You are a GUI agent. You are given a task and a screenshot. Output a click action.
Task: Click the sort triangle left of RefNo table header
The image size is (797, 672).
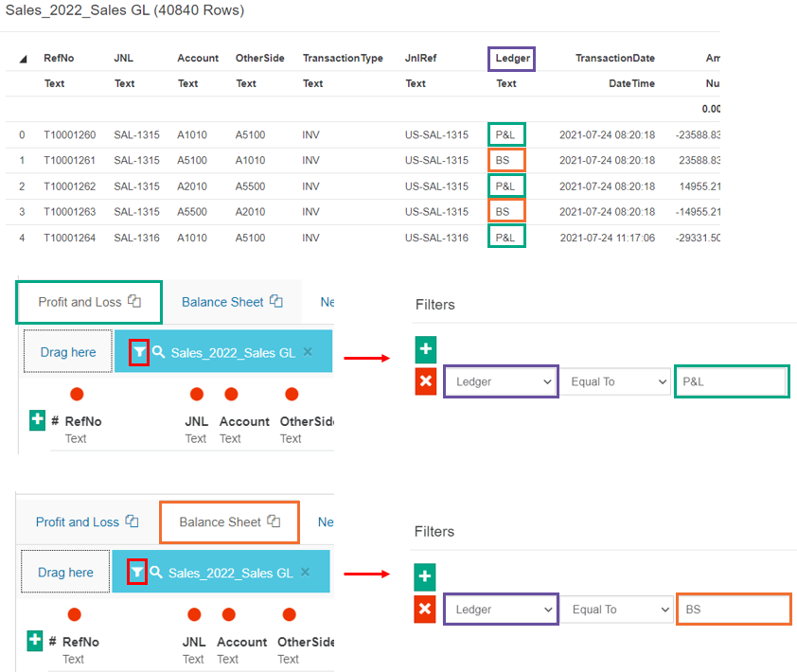23,59
